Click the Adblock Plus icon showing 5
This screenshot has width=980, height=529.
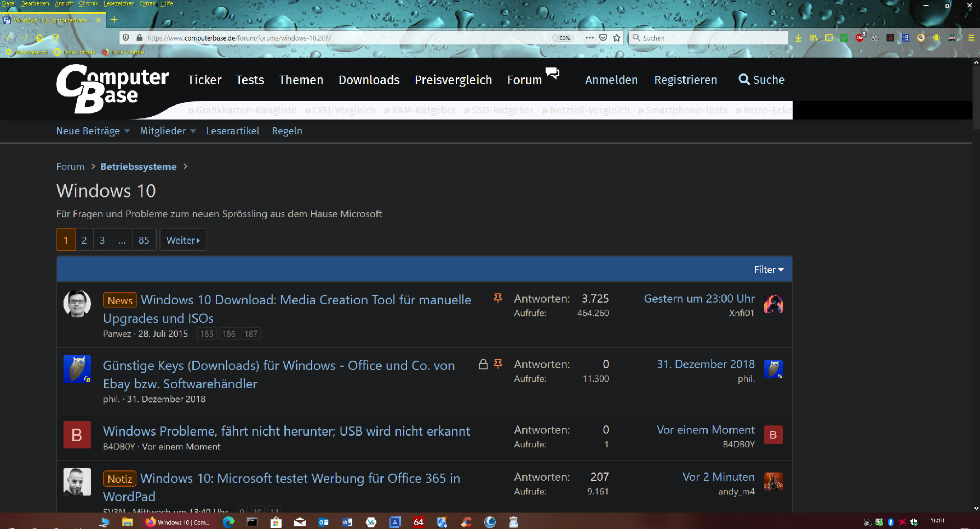(x=859, y=38)
